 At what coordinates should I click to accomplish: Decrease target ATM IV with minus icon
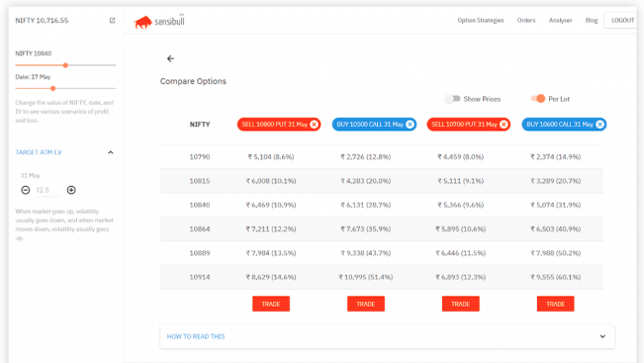26,190
